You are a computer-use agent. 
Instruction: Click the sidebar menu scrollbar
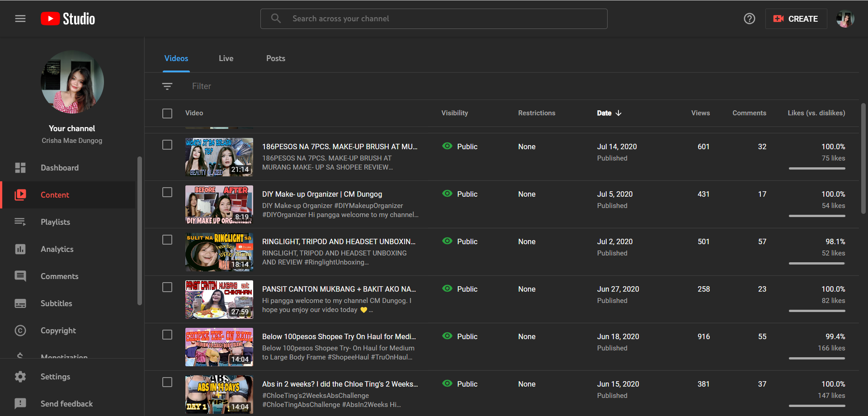(x=140, y=231)
